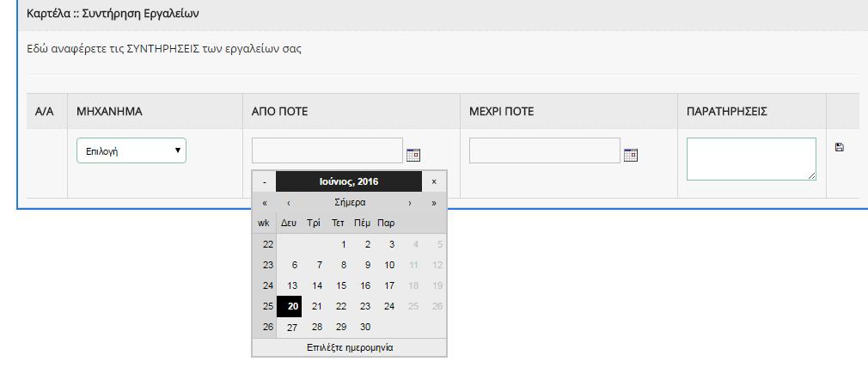Click greyed weekend date 4
The width and height of the screenshot is (868, 374).
point(416,244)
